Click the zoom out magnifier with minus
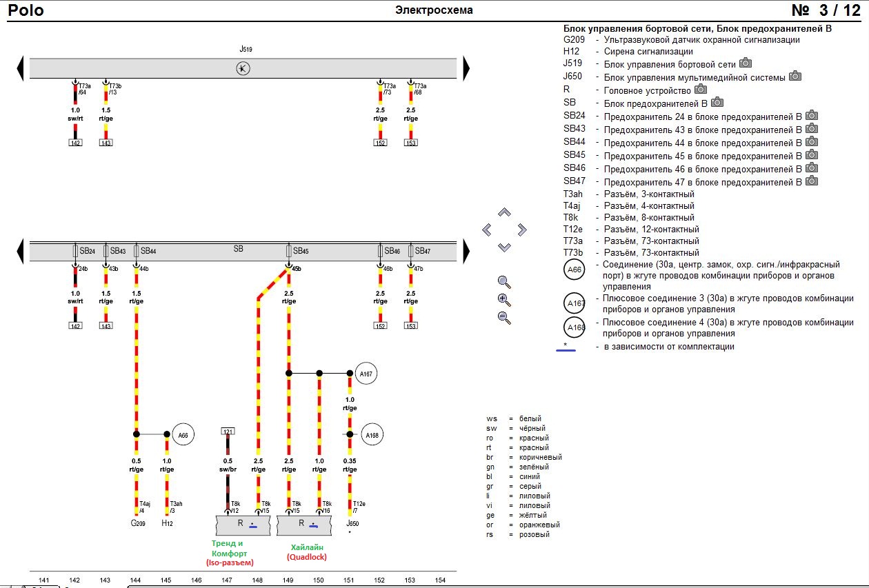This screenshot has width=869, height=588. tap(504, 318)
